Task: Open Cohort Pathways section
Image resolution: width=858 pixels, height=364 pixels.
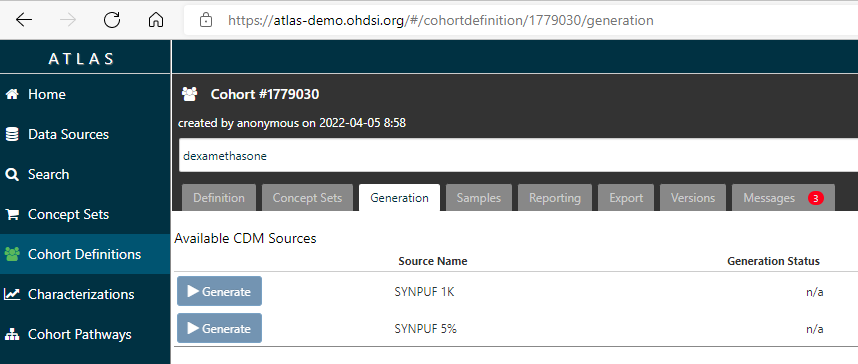Action: 85,334
